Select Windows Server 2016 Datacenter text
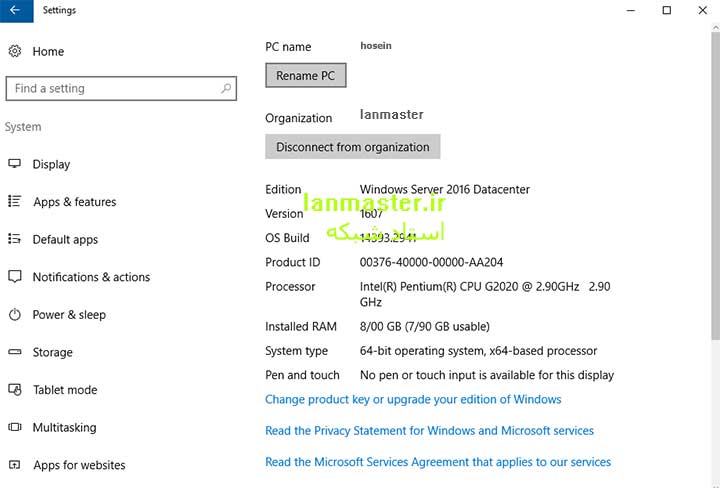 445,189
